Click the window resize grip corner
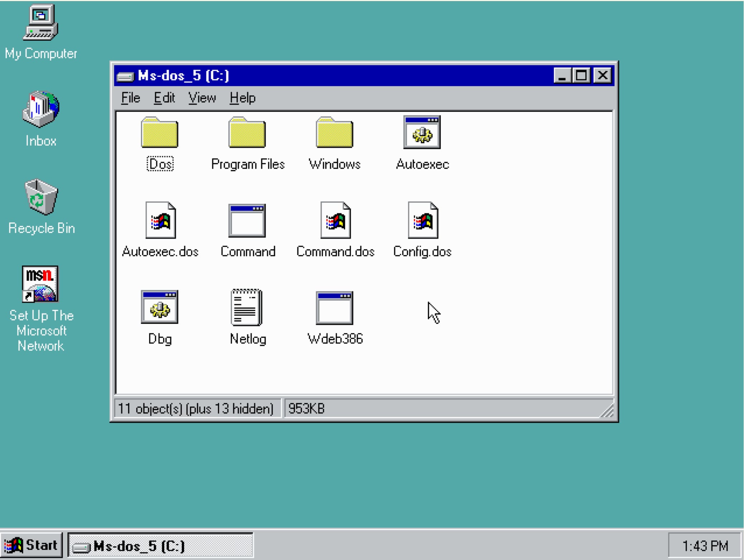 (608, 411)
